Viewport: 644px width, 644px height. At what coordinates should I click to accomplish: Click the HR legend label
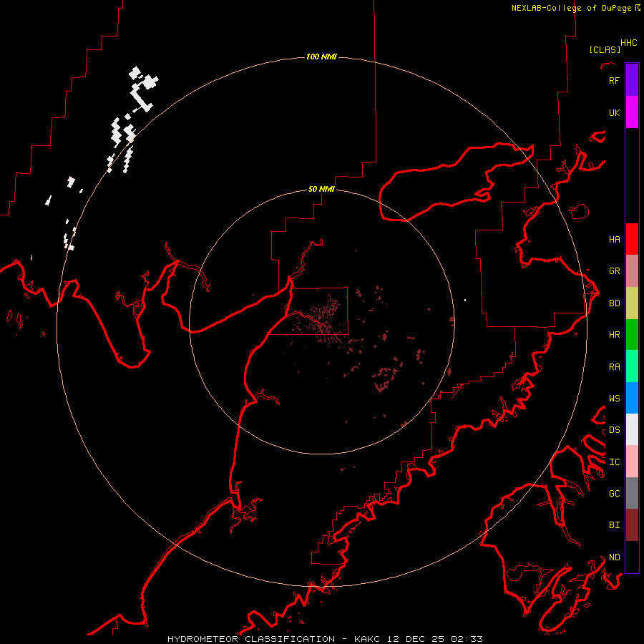pos(614,335)
